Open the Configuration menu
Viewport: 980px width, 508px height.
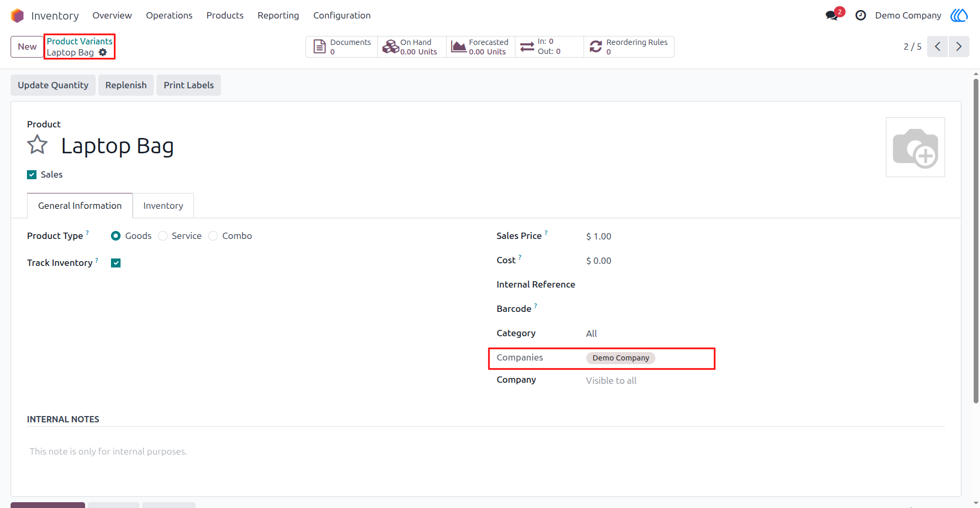coord(342,15)
